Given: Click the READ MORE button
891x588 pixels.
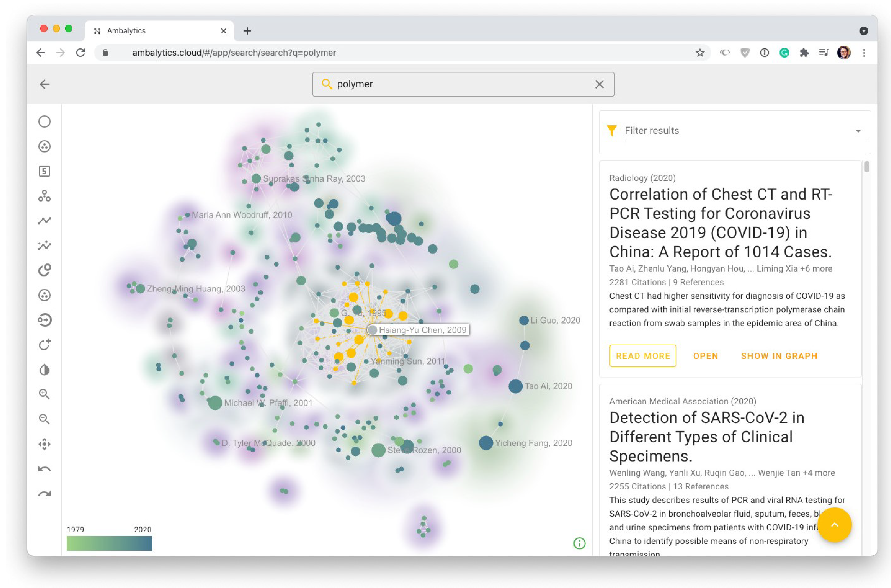Looking at the screenshot, I should pyautogui.click(x=643, y=356).
